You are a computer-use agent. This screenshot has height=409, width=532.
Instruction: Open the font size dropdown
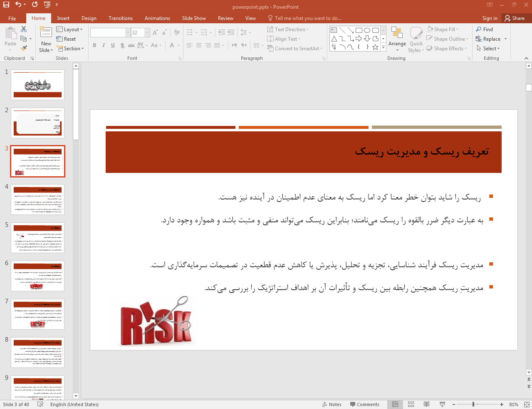(146, 32)
